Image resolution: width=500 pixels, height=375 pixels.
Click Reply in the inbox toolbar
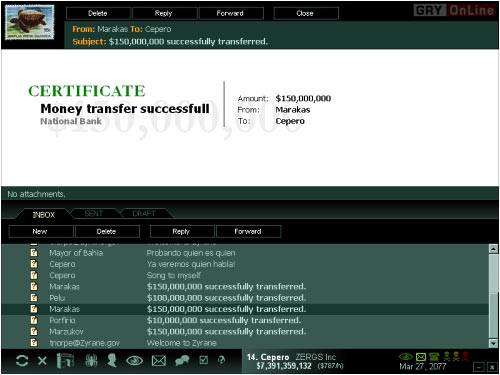(x=182, y=231)
